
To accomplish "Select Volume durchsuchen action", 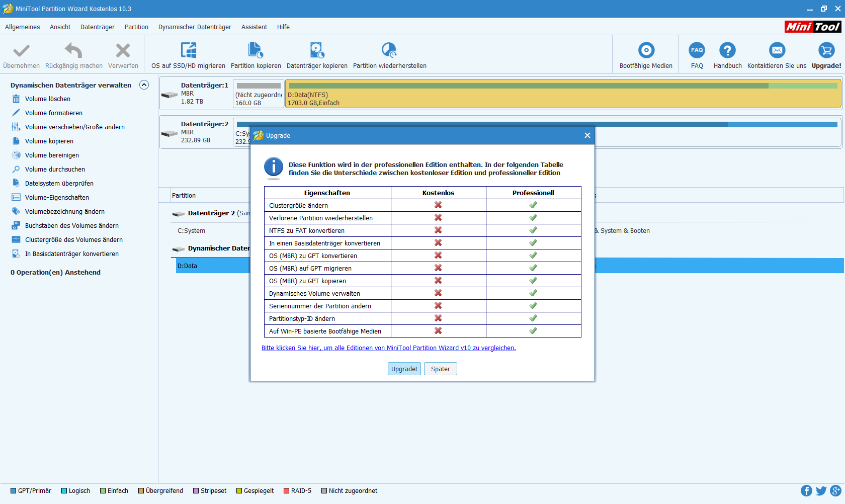I will [55, 170].
